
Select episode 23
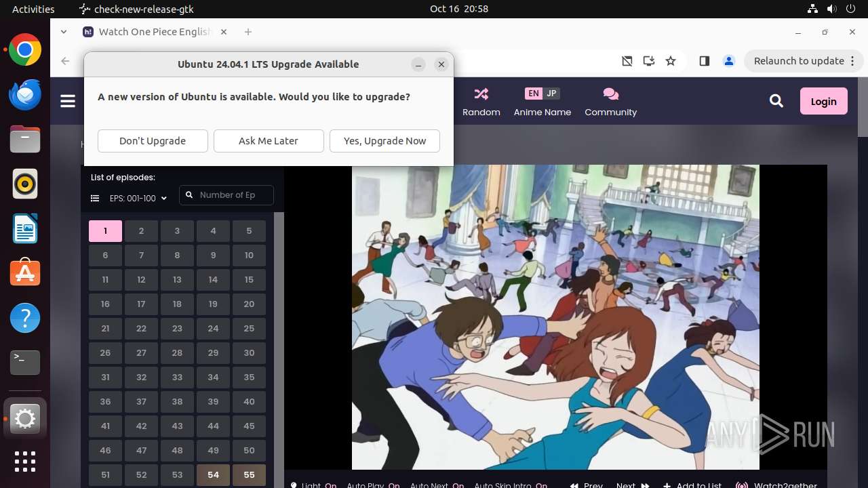click(x=177, y=329)
